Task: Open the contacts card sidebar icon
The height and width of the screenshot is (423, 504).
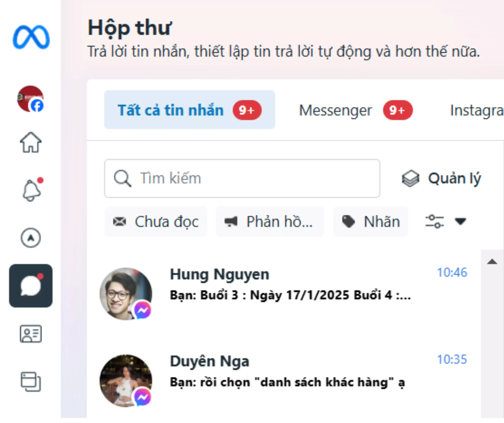Action: pos(31,334)
